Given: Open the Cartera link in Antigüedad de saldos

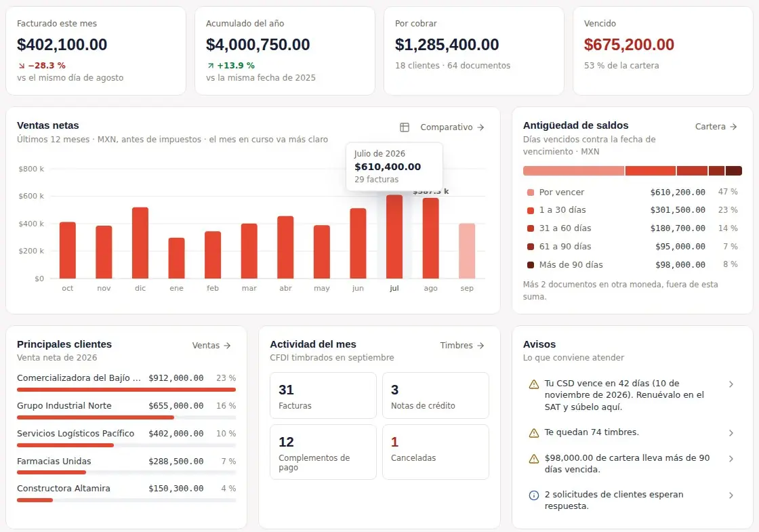Looking at the screenshot, I should click(716, 126).
